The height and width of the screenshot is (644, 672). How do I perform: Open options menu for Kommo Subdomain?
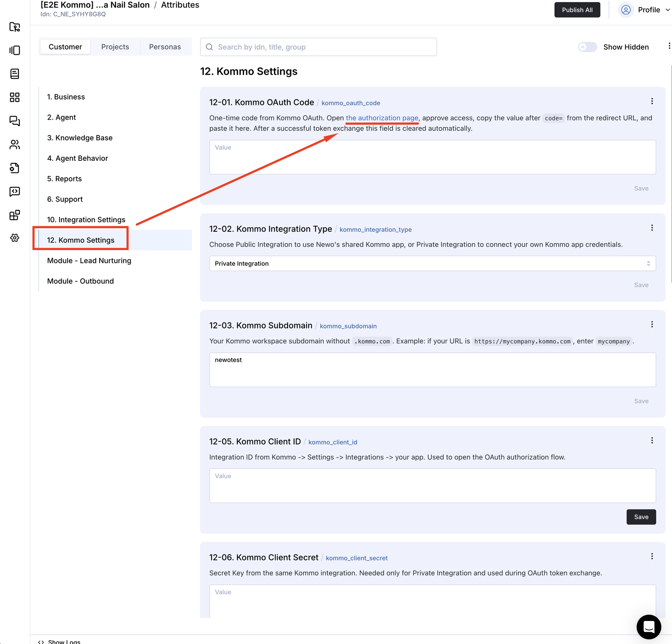(x=652, y=324)
